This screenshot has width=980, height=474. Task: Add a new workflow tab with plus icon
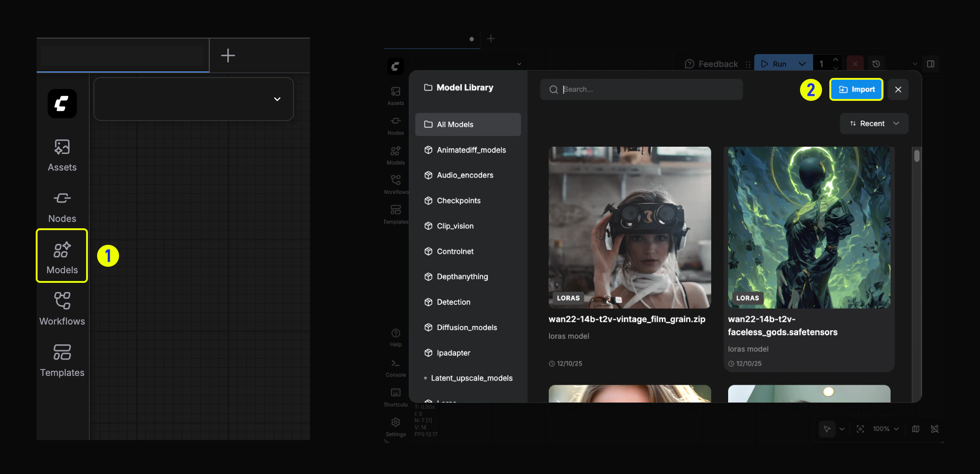[228, 55]
